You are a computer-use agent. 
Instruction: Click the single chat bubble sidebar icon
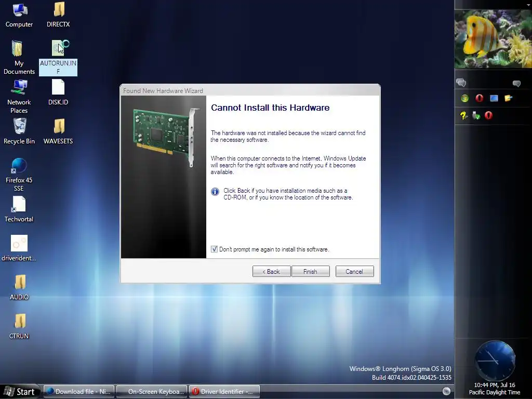coord(516,84)
